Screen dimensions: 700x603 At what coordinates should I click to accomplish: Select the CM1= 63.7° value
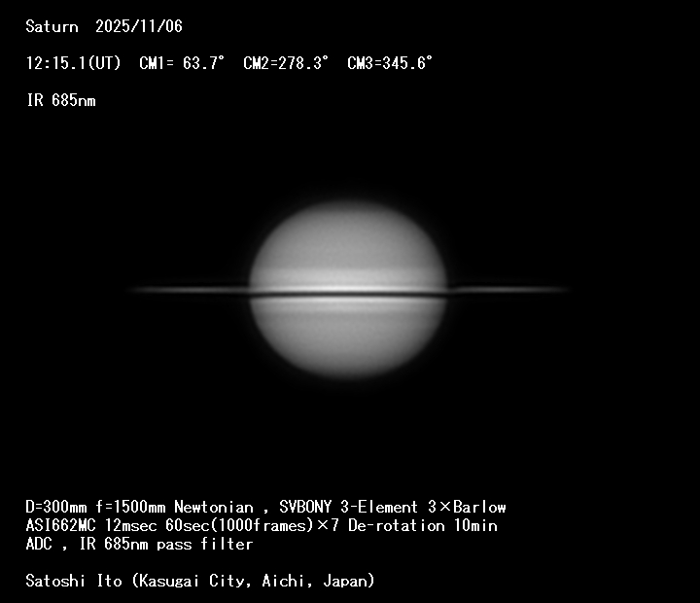click(x=182, y=63)
